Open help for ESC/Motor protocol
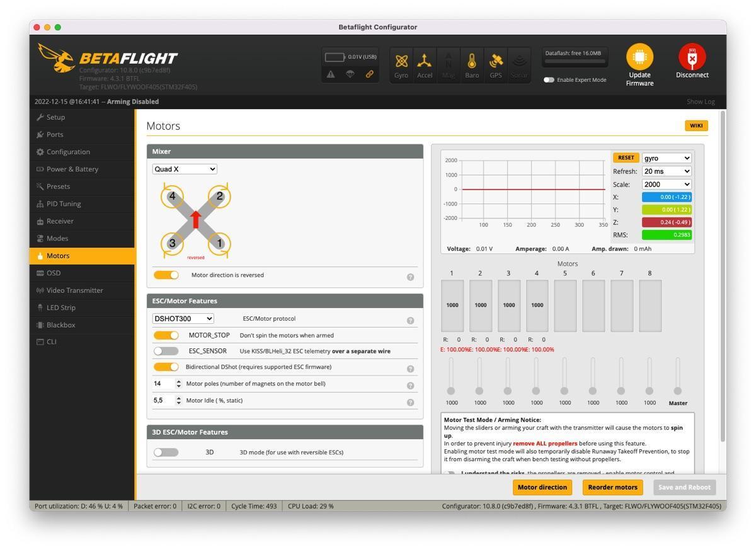This screenshot has width=756, height=550. pyautogui.click(x=410, y=320)
